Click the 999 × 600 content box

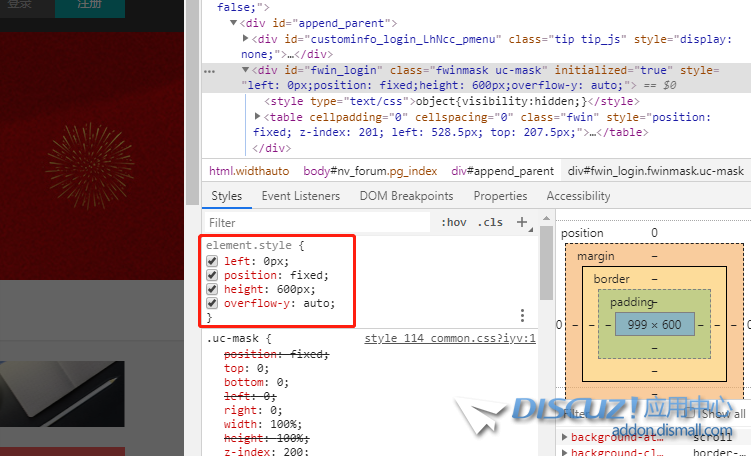pos(655,324)
